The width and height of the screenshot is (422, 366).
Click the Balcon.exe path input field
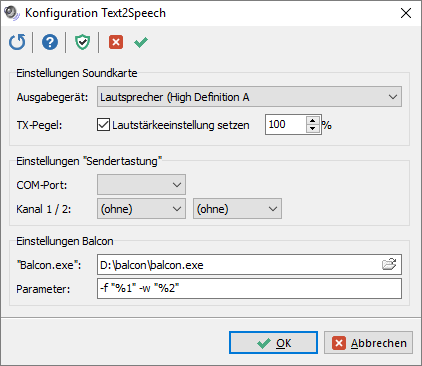click(239, 265)
